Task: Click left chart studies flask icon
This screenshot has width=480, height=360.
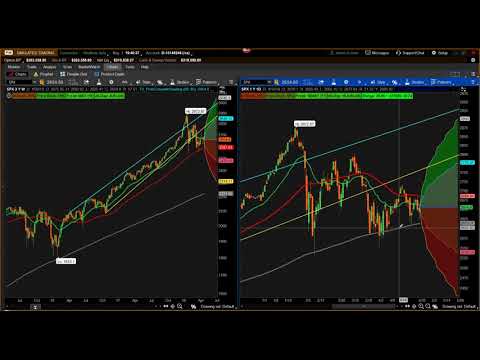Action: tap(99, 82)
